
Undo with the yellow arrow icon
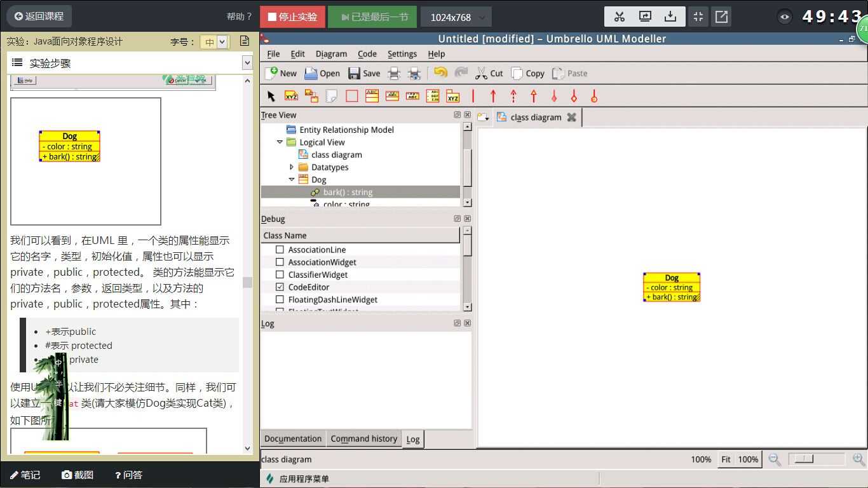tap(440, 72)
